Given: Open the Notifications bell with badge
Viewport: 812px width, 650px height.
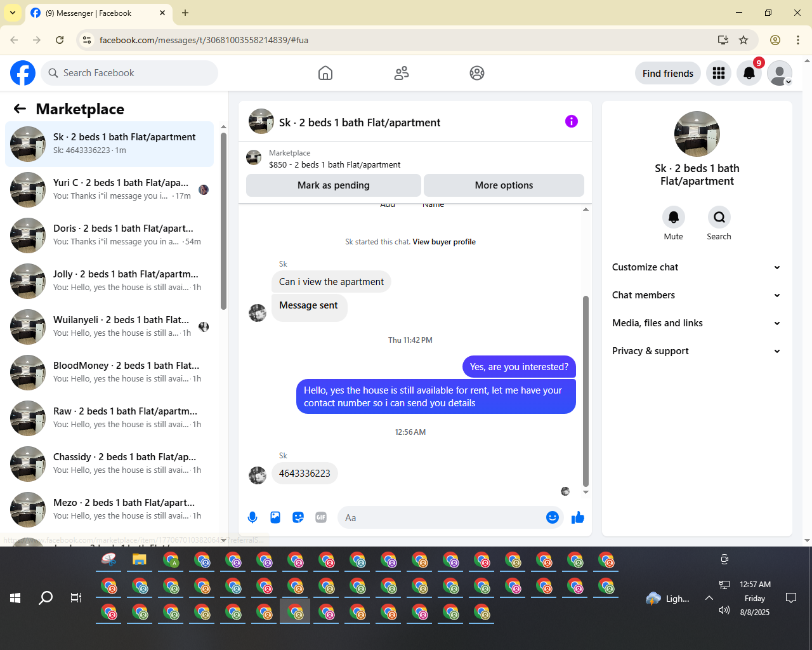Looking at the screenshot, I should point(749,73).
